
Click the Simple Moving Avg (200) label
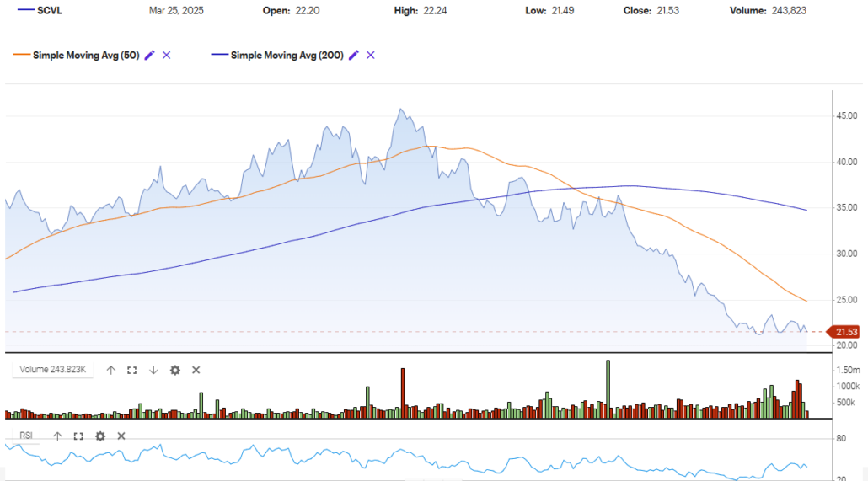[287, 55]
